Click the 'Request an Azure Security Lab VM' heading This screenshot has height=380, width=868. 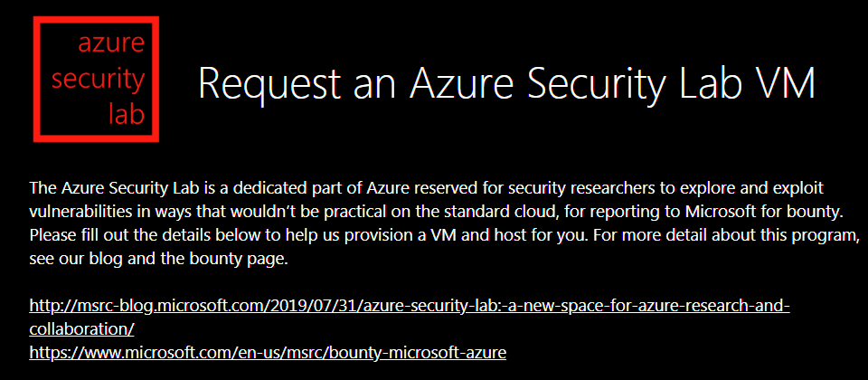pyautogui.click(x=506, y=82)
